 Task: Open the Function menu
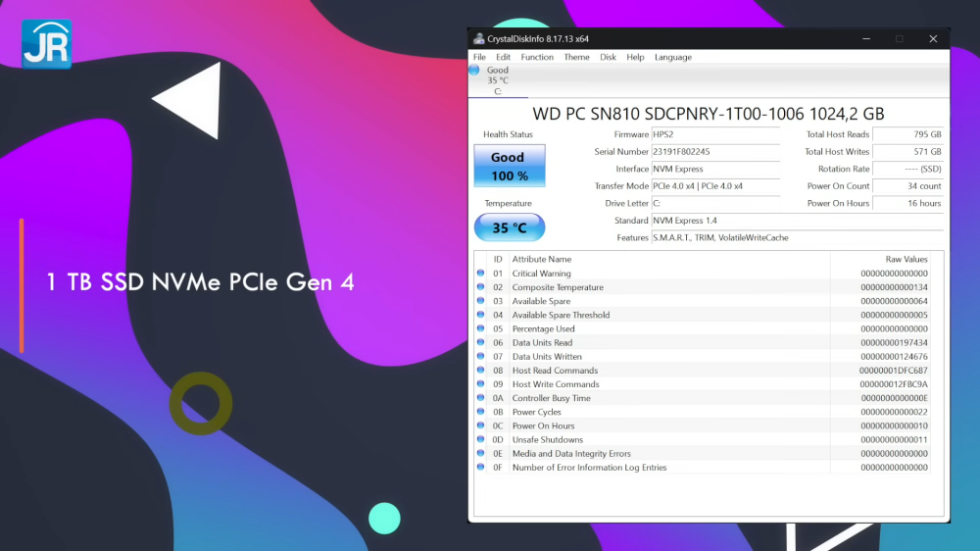click(x=537, y=57)
